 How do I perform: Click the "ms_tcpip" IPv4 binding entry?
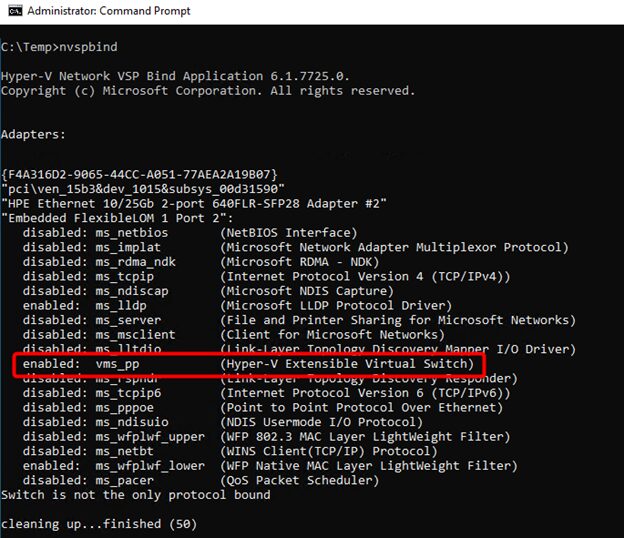(127, 276)
